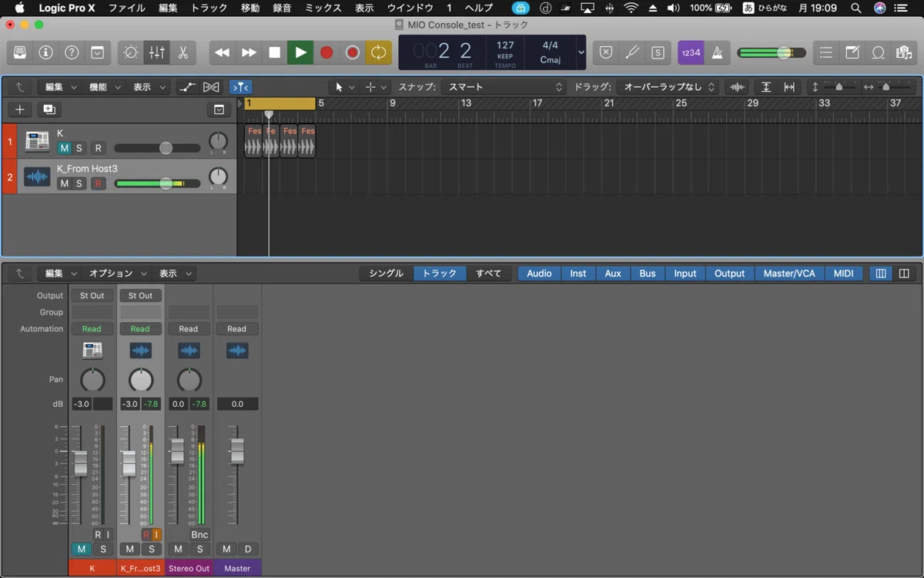Open the ミックス menu in menu bar
The image size is (924, 578).
(x=323, y=8)
